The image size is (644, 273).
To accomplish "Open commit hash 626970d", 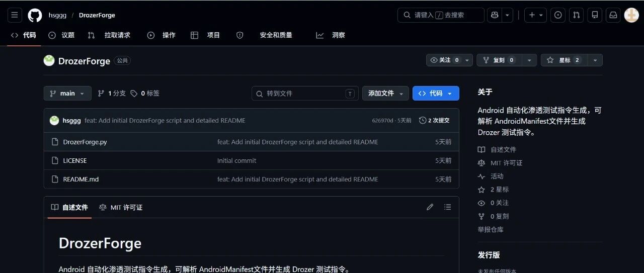I will pyautogui.click(x=382, y=121).
